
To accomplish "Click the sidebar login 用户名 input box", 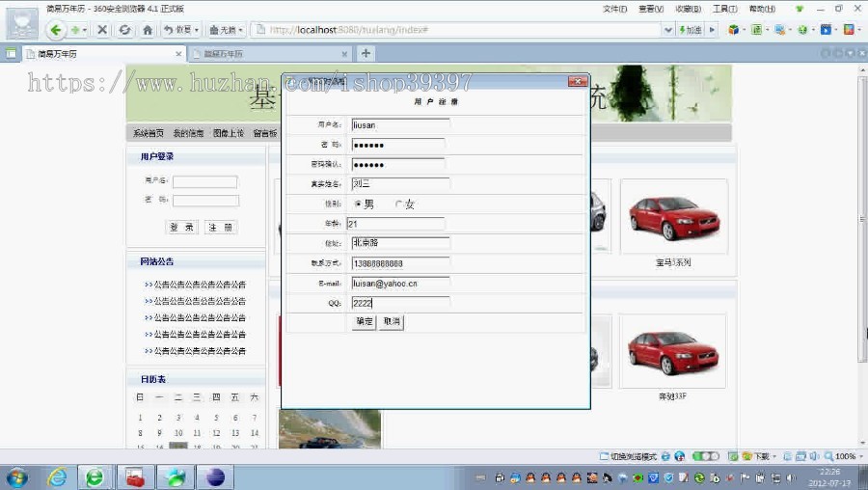I will [x=204, y=181].
